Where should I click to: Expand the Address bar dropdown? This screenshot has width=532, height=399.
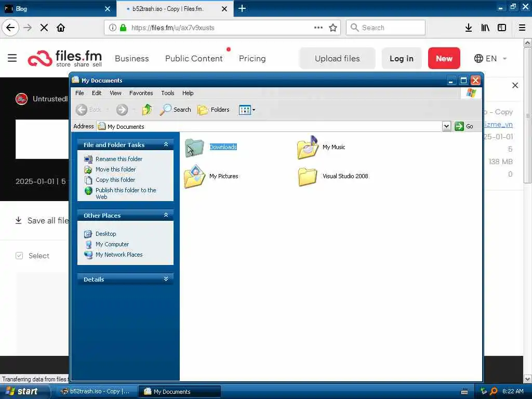tap(446, 127)
